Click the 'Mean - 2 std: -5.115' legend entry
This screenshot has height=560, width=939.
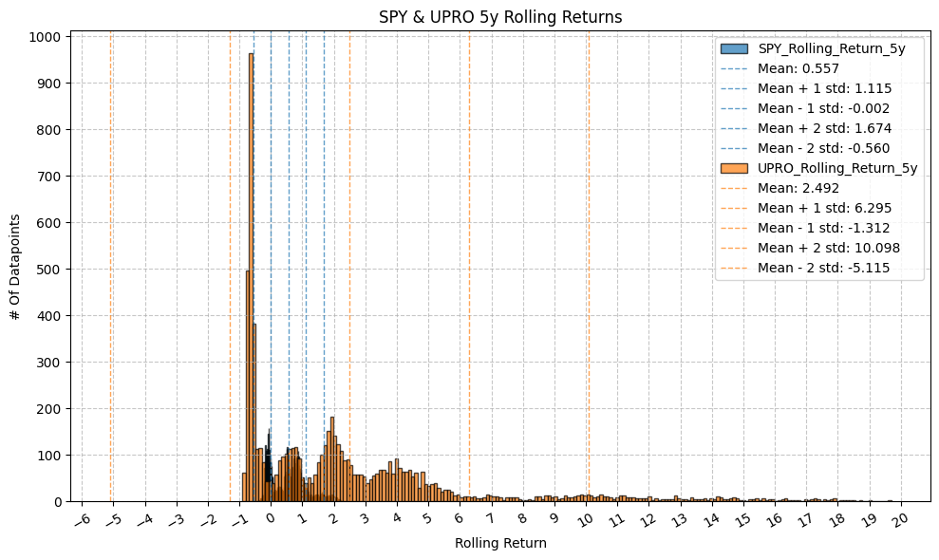point(824,268)
